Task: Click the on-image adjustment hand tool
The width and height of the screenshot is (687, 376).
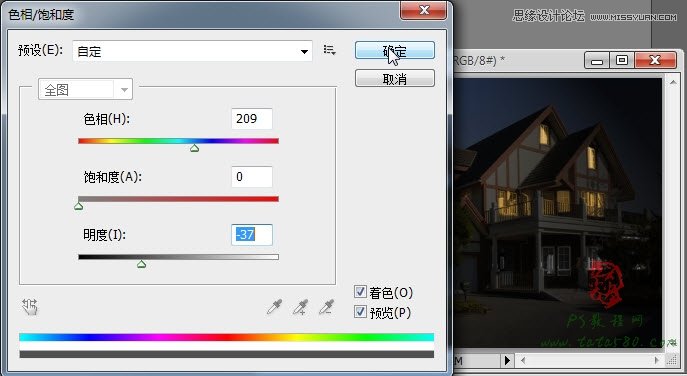Action: (x=30, y=307)
